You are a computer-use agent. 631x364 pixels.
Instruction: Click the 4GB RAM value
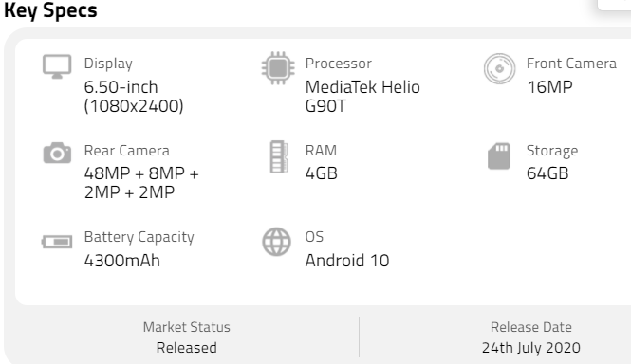point(321,173)
